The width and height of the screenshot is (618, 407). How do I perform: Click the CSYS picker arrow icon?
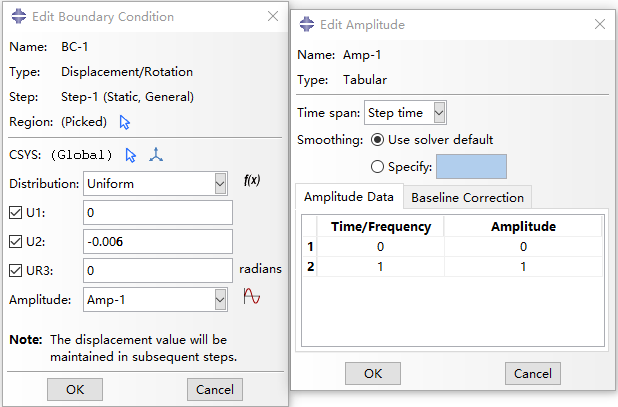(131, 155)
